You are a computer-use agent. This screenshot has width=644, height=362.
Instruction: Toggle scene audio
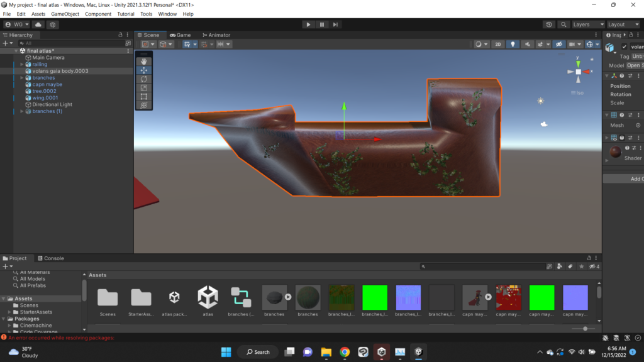click(x=528, y=45)
